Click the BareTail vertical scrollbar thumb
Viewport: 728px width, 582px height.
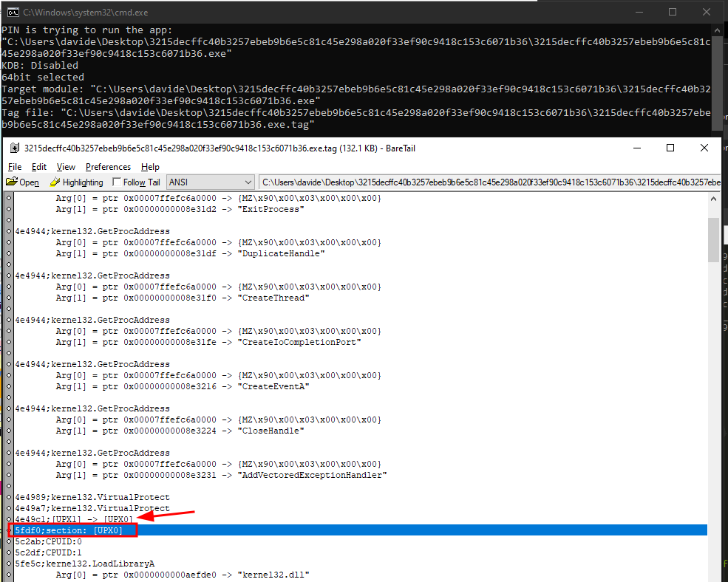tap(713, 240)
